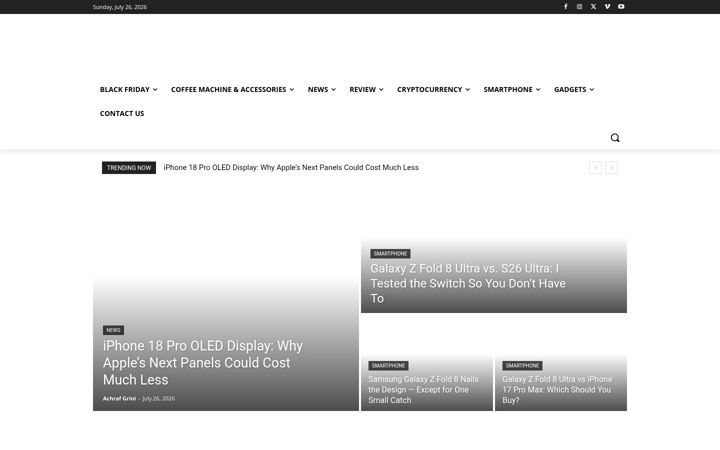Open Samsung Galaxy Z Fold 8 Nails the Design article
This screenshot has width=720, height=450.
click(423, 389)
